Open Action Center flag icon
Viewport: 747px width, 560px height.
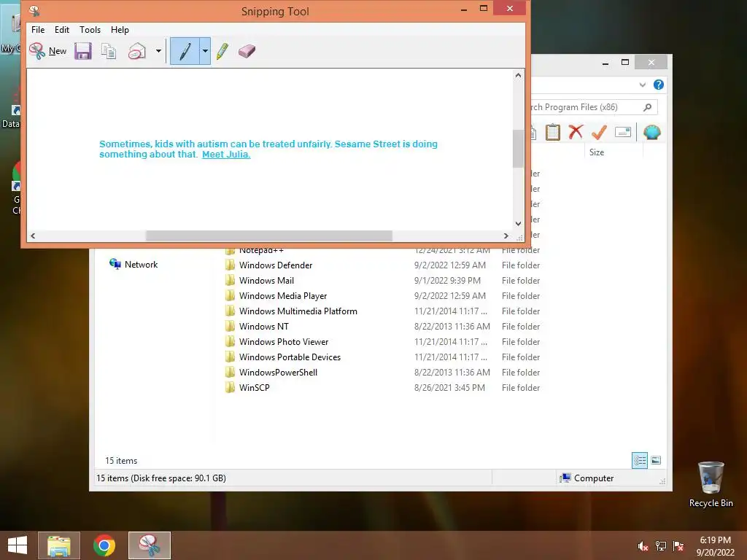coord(678,546)
